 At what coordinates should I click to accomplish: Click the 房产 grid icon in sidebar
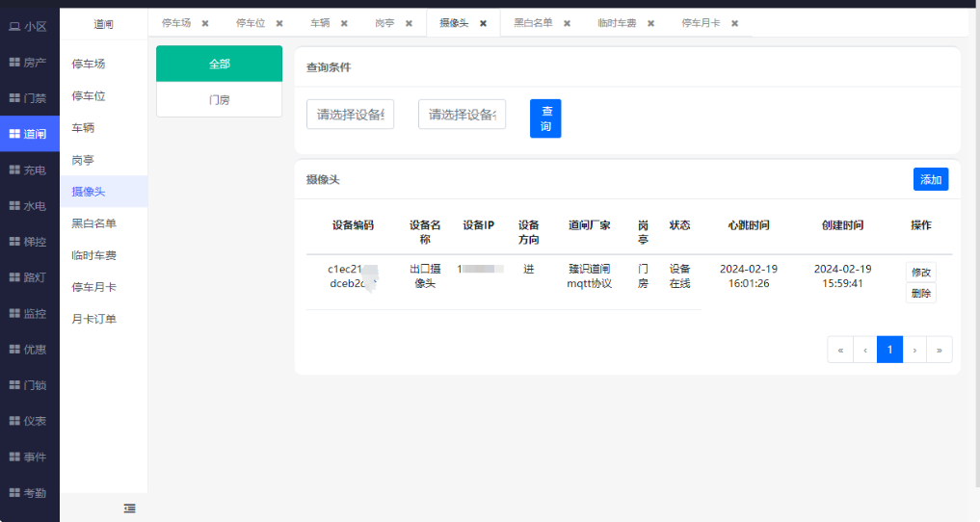tap(14, 63)
